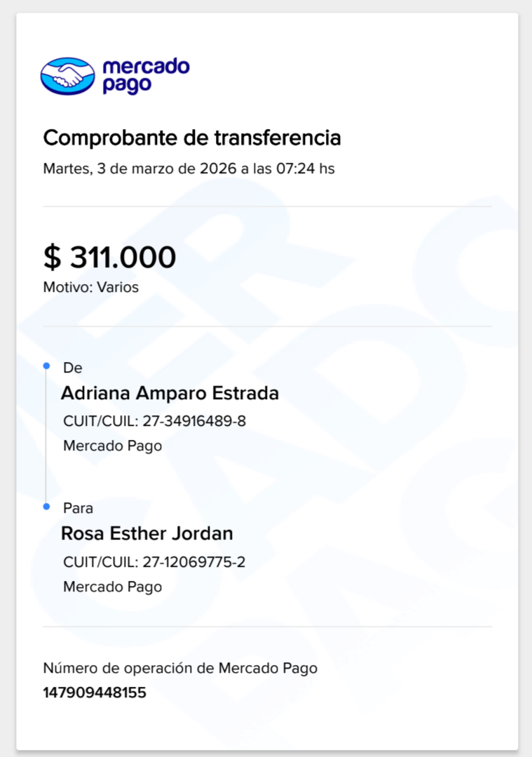Click the recipient CUIT/CUIL 27-12069775-2
This screenshot has width=532, height=757.
coord(154,562)
